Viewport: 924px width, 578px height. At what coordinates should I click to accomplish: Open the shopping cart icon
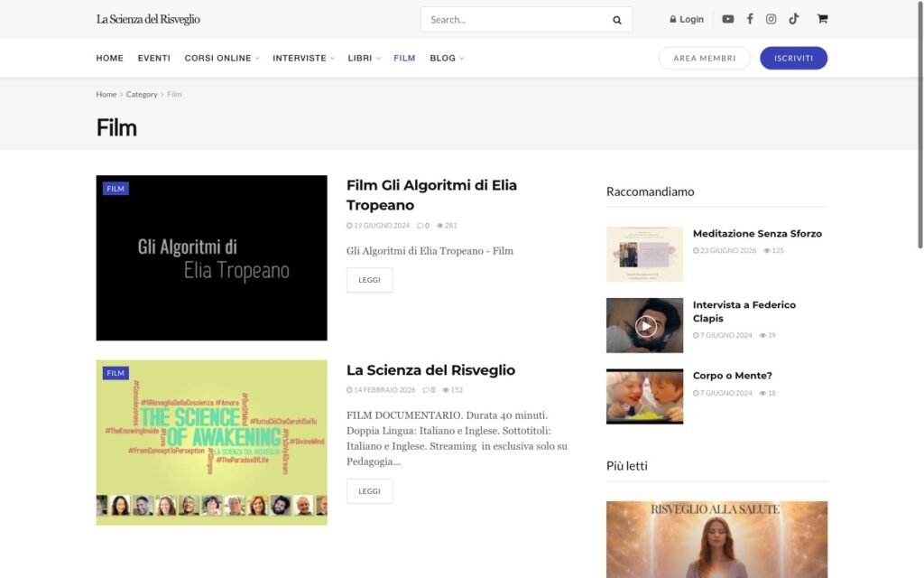tap(822, 19)
